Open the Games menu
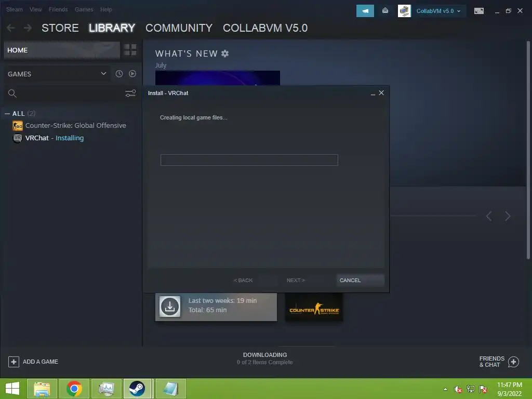 tap(84, 9)
